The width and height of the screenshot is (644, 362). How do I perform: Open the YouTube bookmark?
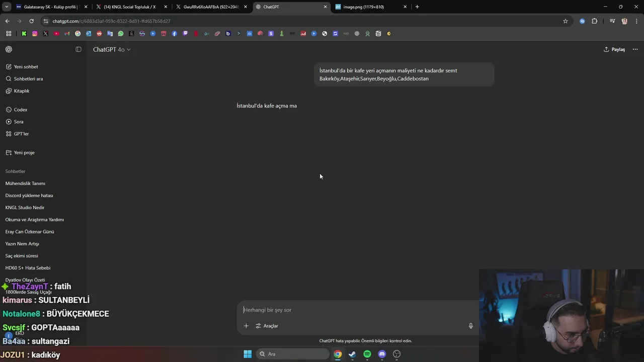(x=56, y=34)
